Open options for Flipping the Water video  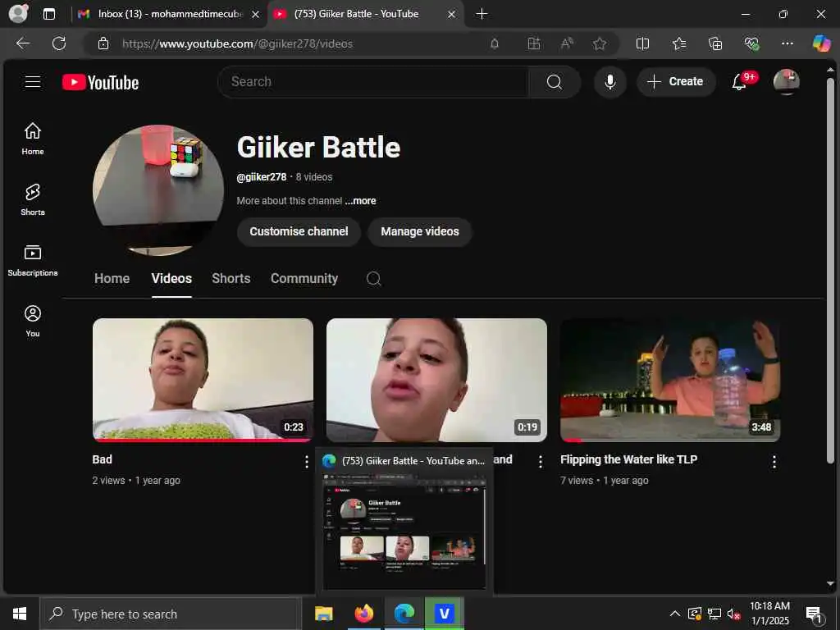(x=774, y=462)
